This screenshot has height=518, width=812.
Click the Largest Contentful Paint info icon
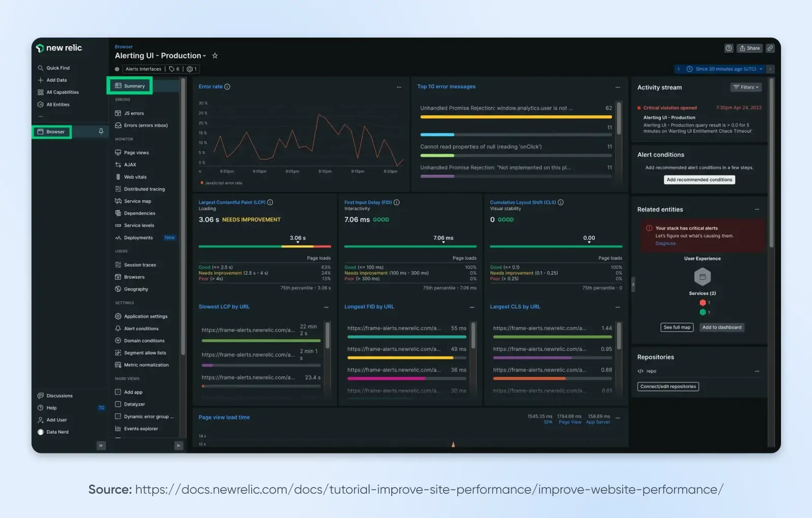click(x=270, y=202)
